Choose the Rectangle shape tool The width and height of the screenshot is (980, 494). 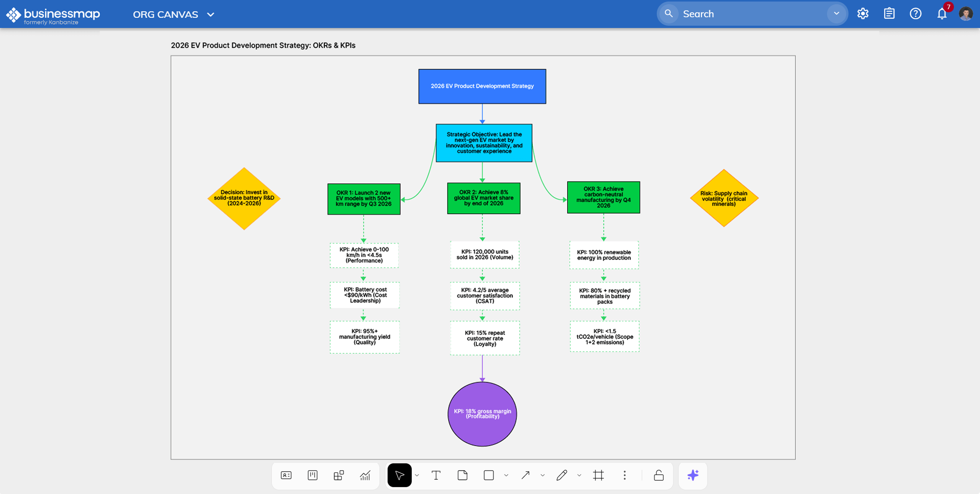click(488, 475)
